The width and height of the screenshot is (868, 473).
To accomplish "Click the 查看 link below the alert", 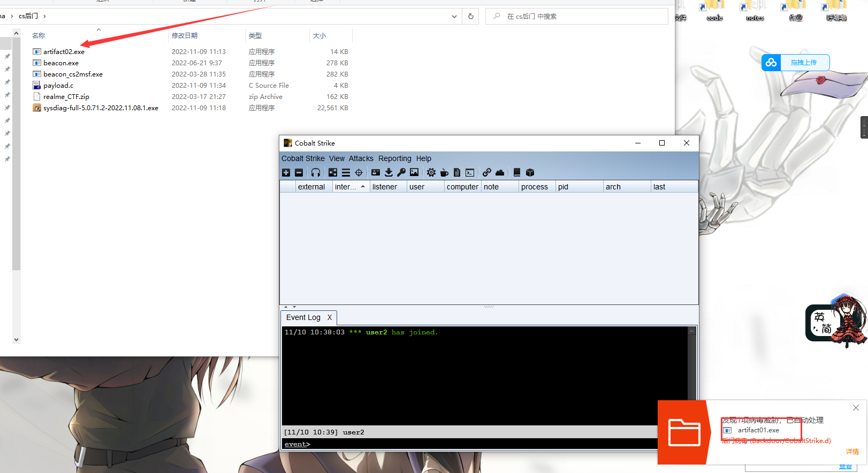I will click(846, 467).
